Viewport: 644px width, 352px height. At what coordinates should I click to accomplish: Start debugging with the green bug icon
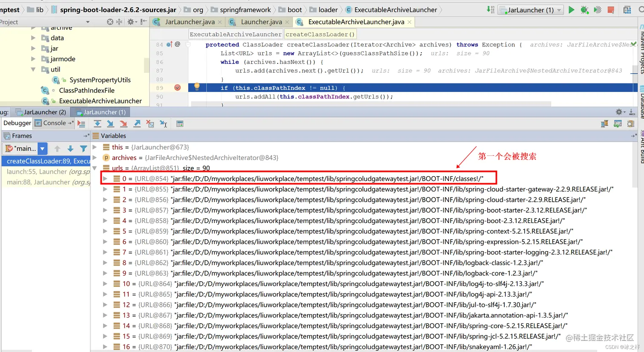click(x=584, y=10)
